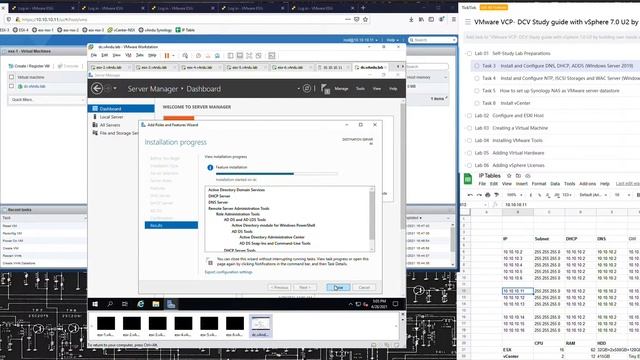Click VMware Workstation full screen toolbar icon

click(x=249, y=56)
